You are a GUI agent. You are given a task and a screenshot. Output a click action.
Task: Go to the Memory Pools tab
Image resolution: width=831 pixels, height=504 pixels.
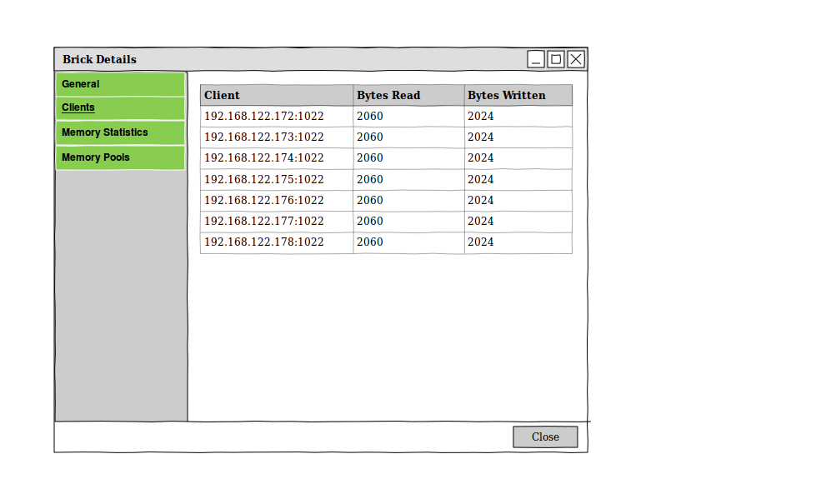coord(120,157)
